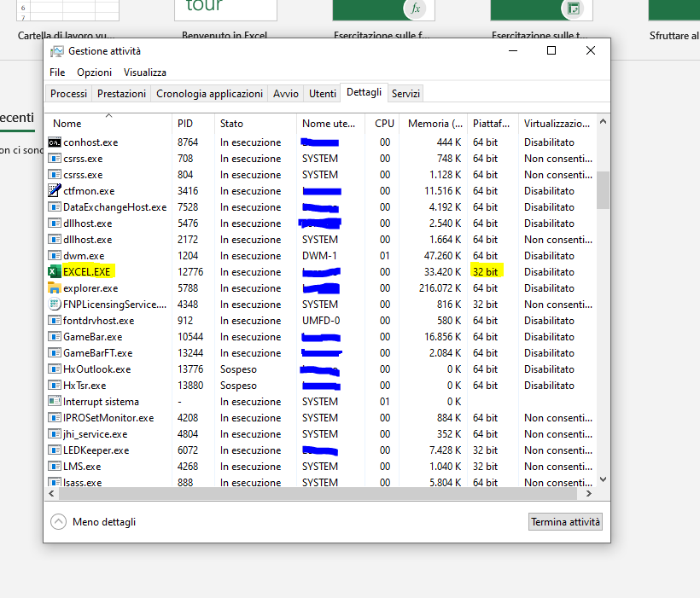The width and height of the screenshot is (700, 598).
Task: Switch to the Processi tab
Action: point(68,94)
